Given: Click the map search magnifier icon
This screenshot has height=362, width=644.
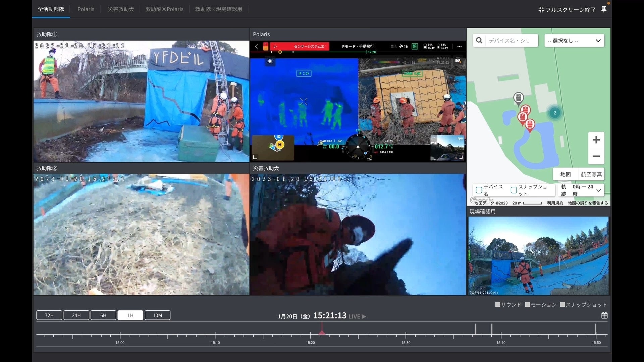Looking at the screenshot, I should tap(479, 41).
